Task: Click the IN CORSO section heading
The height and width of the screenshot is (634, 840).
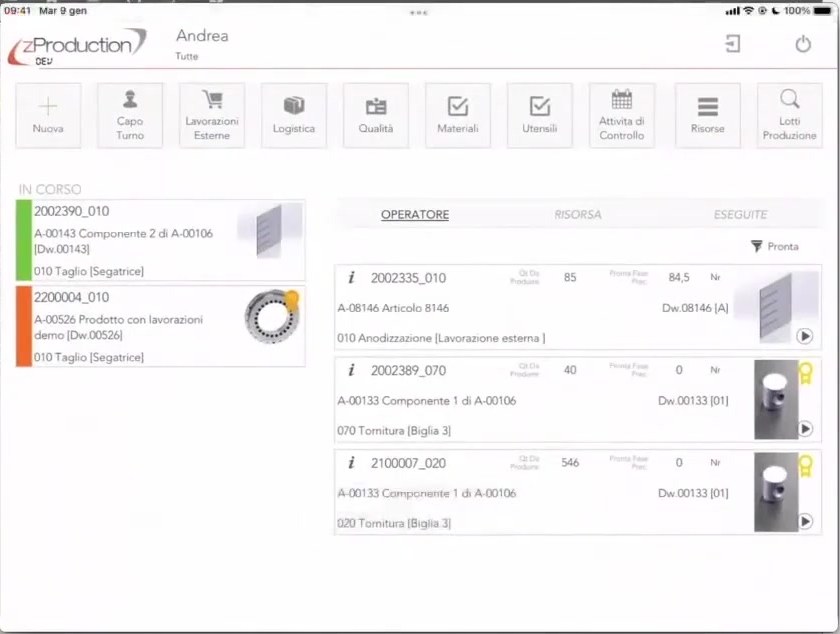Action: (50, 189)
